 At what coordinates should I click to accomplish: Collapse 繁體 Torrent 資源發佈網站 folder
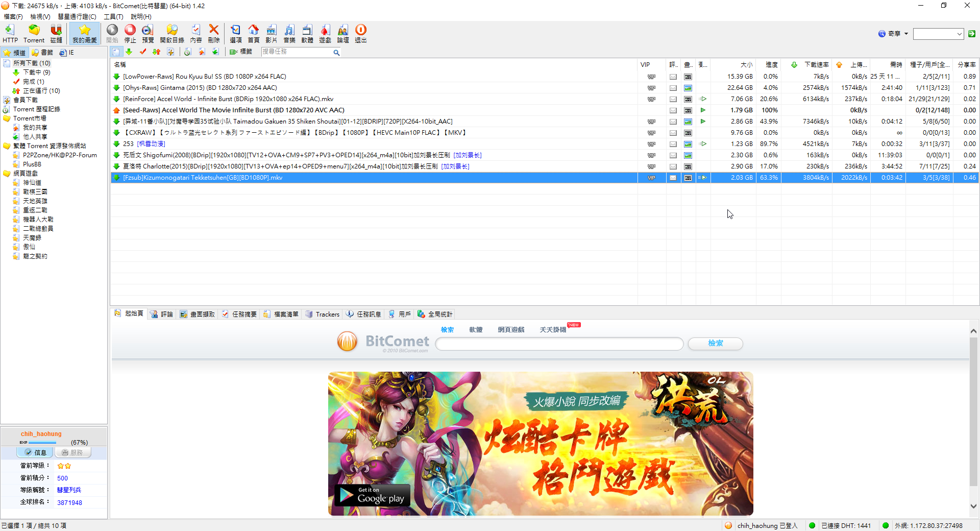50,146
